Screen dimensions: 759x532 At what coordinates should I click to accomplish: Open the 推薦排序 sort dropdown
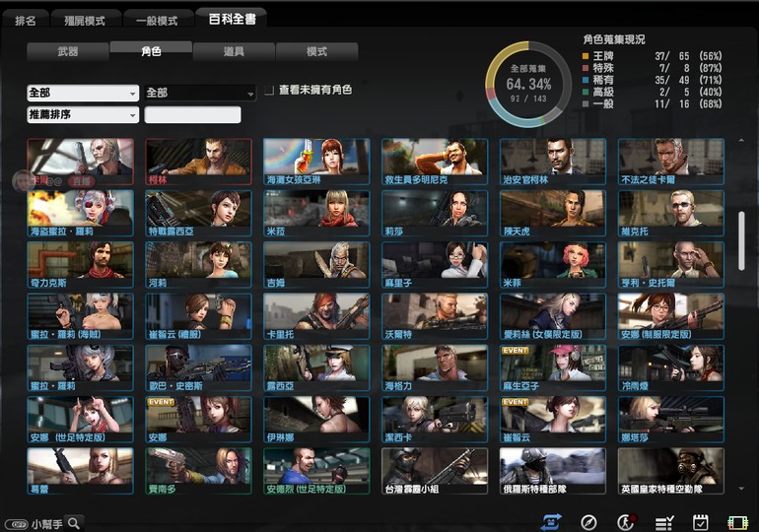click(83, 115)
